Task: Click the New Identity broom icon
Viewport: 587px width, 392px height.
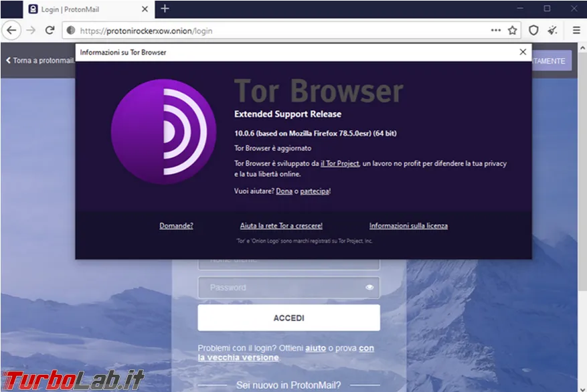Action: (553, 30)
